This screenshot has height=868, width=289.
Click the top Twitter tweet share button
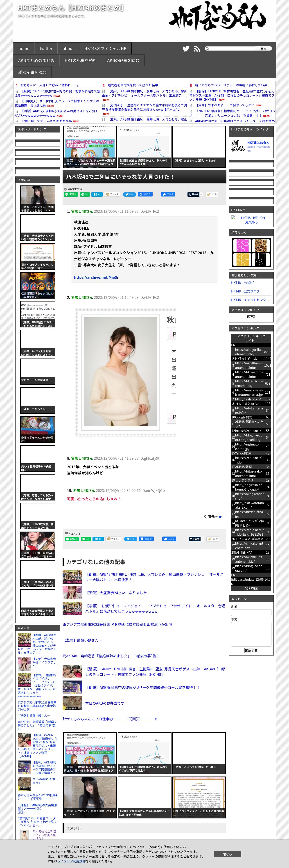coord(129,194)
